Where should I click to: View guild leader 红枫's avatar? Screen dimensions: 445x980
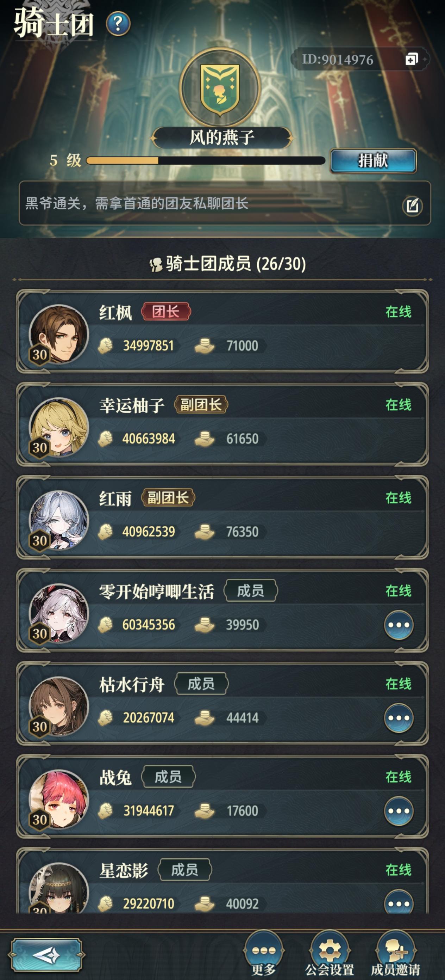point(58,335)
